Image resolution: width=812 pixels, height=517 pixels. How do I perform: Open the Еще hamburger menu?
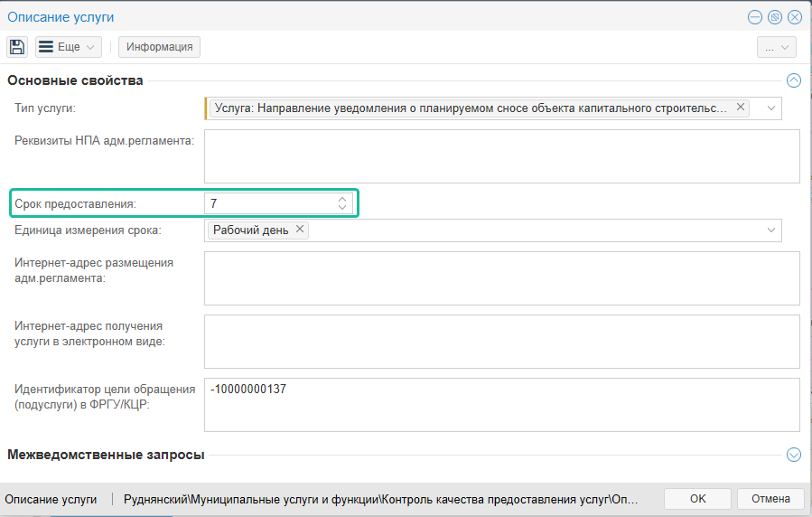68,47
